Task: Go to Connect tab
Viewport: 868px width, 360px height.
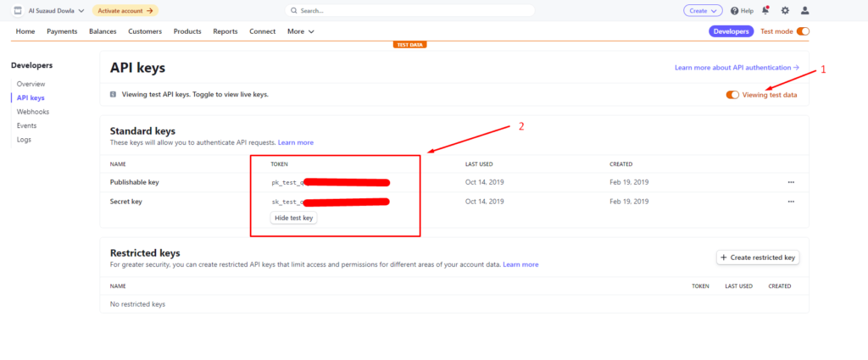Action: coord(263,31)
